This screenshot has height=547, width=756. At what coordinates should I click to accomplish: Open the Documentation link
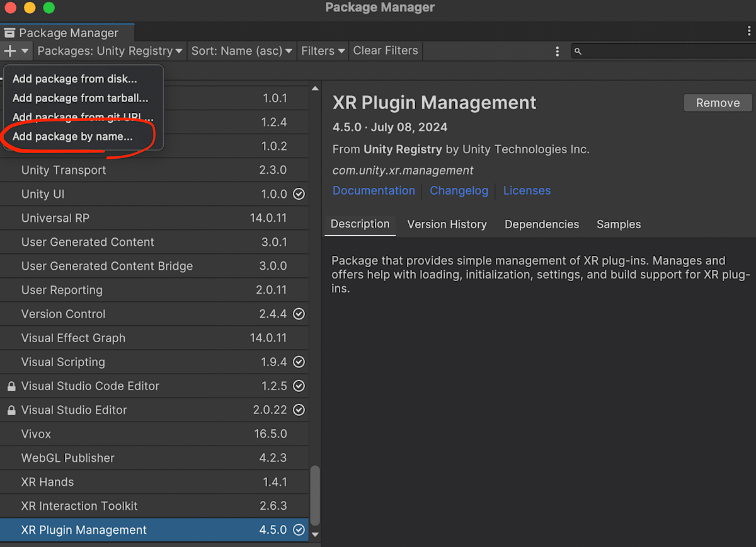[x=374, y=190]
